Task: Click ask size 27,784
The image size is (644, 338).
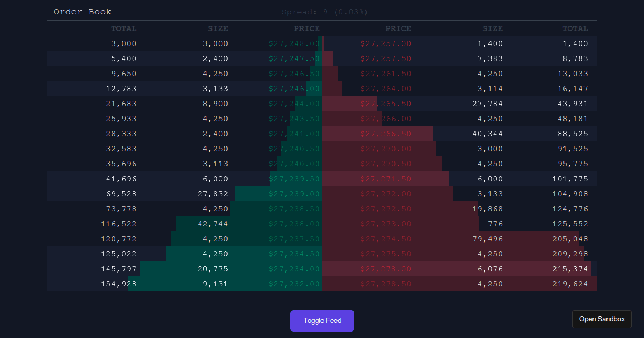Action: click(488, 104)
